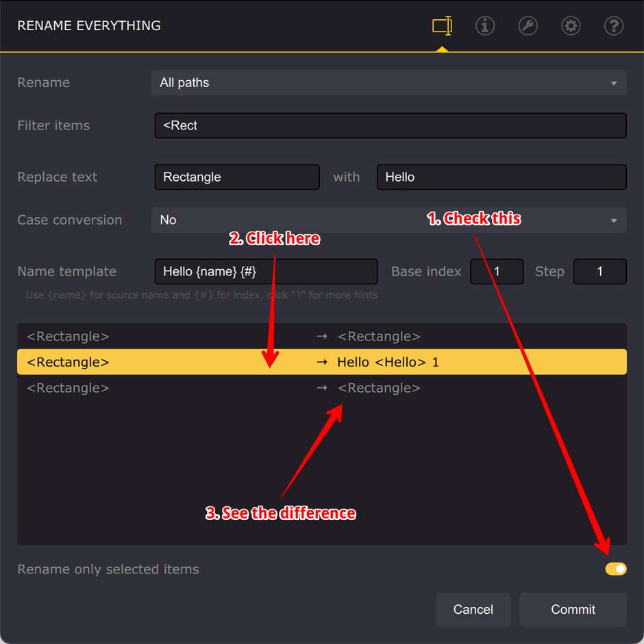The width and height of the screenshot is (644, 644).
Task: Open the help question mark icon
Action: (x=614, y=26)
